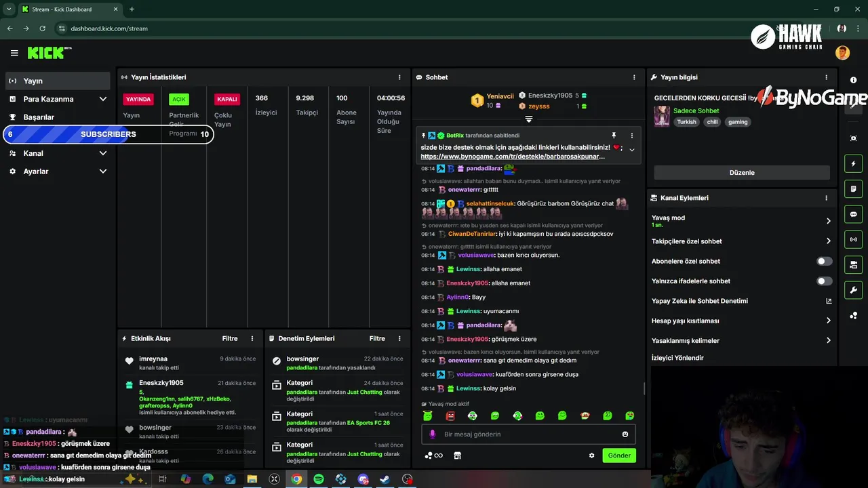The height and width of the screenshot is (488, 868).
Task: Click Filtre in Denetim Eylemleri panel
Action: (x=377, y=338)
